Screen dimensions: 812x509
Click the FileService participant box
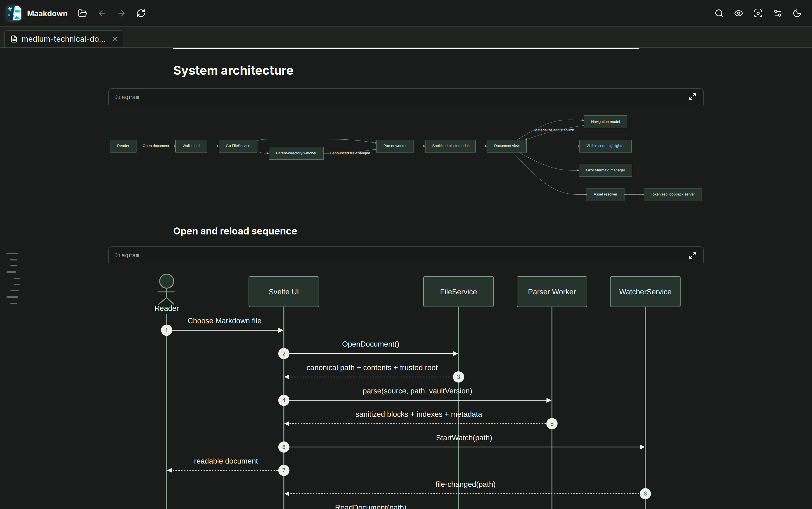458,292
